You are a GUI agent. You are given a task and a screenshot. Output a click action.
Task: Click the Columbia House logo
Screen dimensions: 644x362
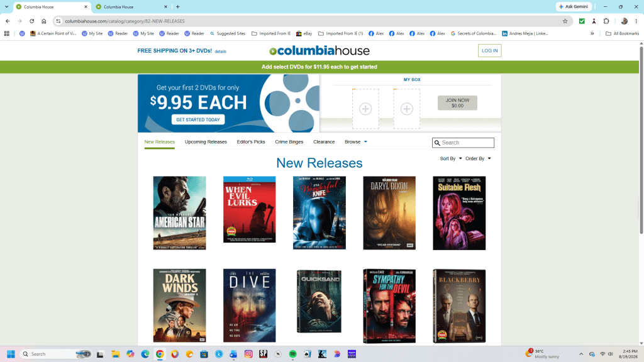click(319, 50)
